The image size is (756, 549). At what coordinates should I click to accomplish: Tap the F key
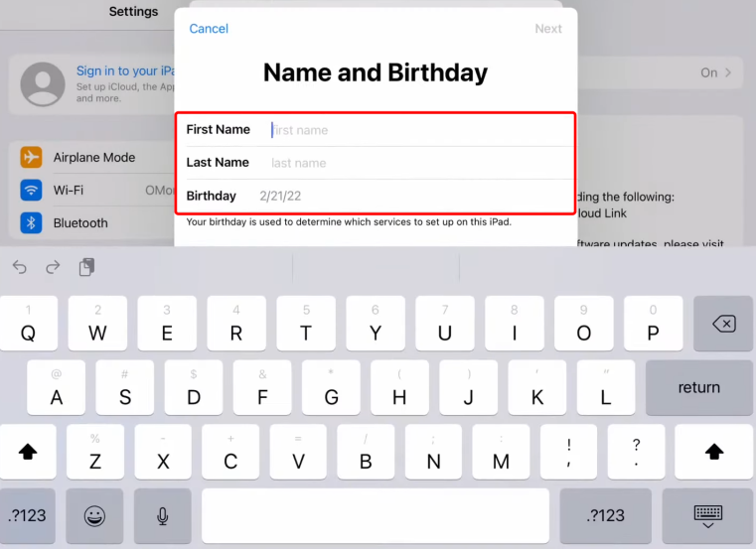click(262, 387)
